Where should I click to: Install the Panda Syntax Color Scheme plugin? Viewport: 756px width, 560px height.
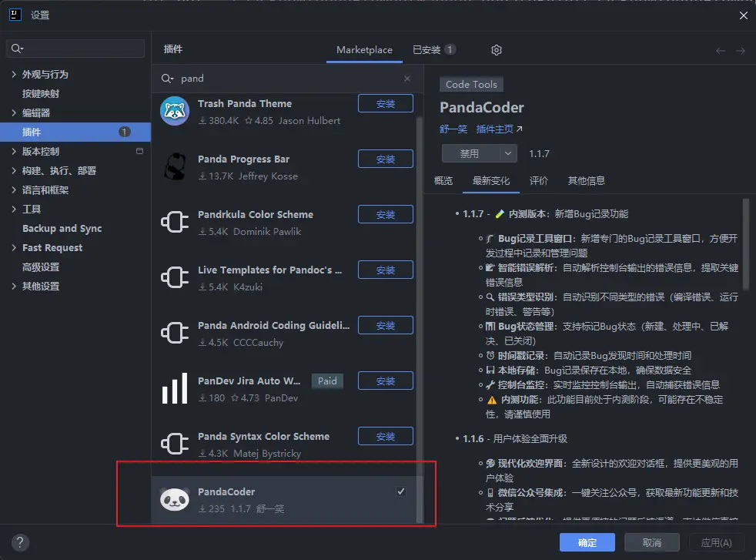point(385,436)
